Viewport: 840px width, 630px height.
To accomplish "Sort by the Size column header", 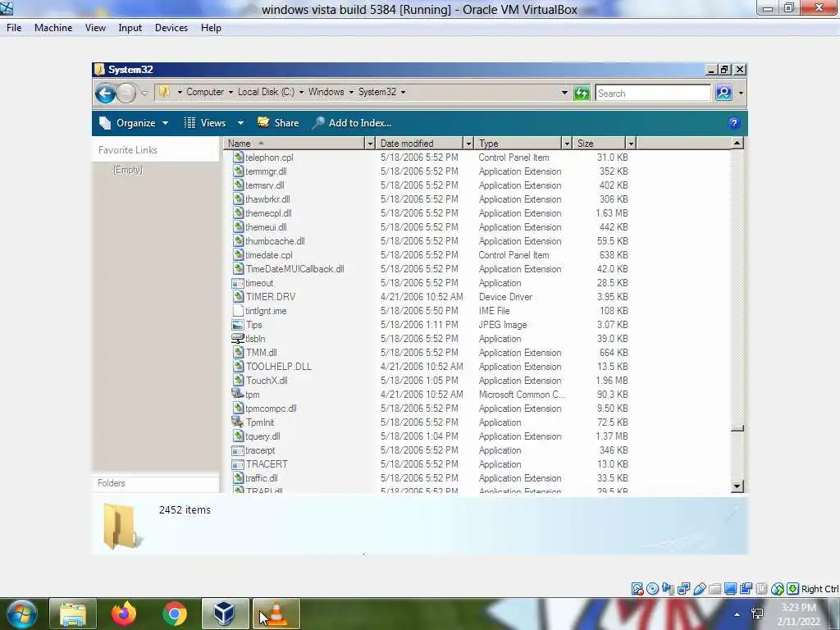I will point(599,143).
